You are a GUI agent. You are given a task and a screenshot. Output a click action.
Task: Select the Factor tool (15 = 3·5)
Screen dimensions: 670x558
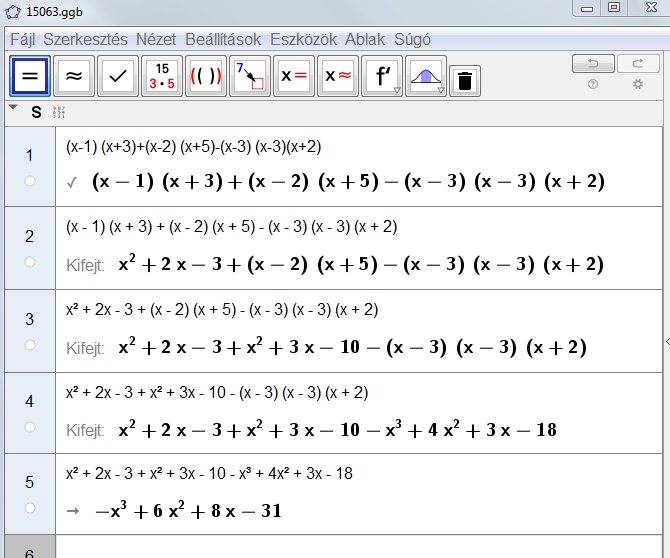click(162, 76)
